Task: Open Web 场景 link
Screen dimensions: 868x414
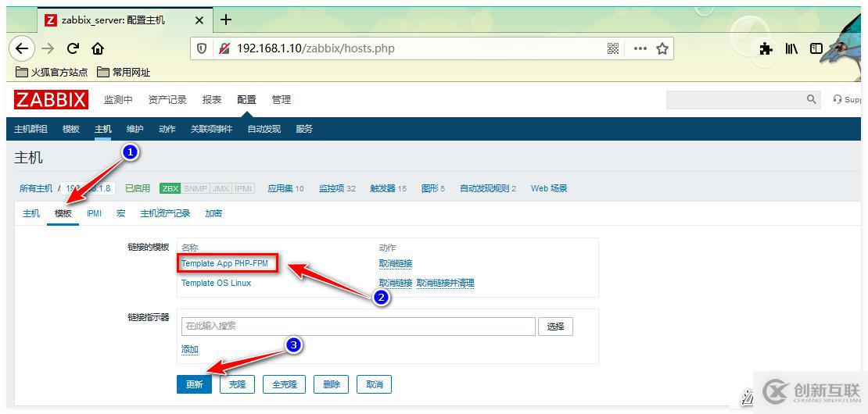Action: [x=549, y=188]
